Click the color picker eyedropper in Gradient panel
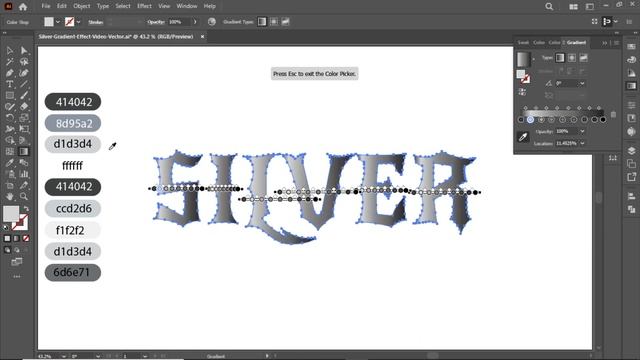 tap(523, 137)
